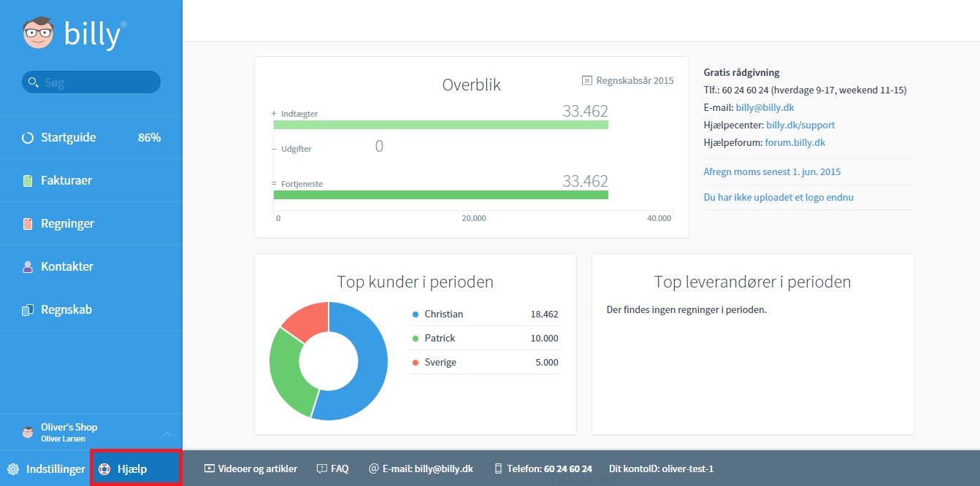Click the light green Indtægter bar
Screen dimensions: 980x486
[x=441, y=125]
